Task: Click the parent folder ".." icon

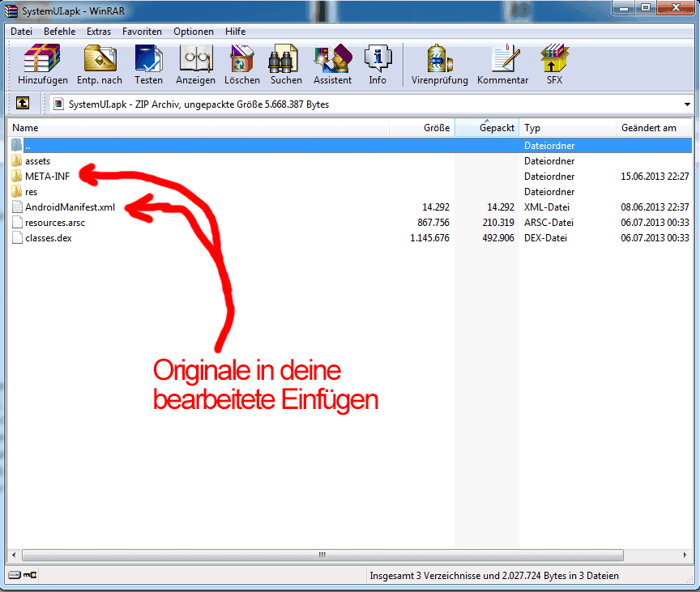Action: click(x=16, y=145)
